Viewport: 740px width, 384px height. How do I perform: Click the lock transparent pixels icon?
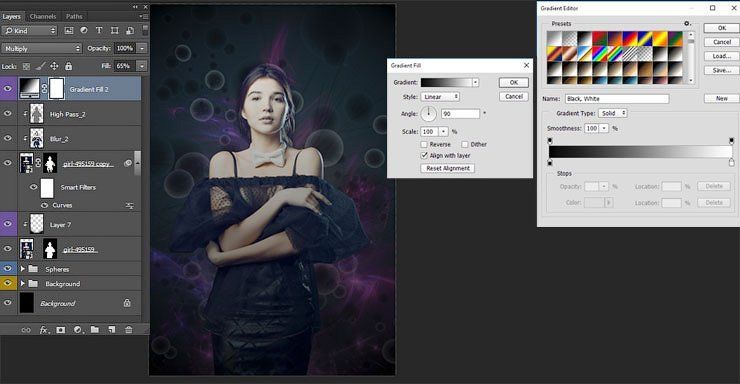(x=26, y=67)
